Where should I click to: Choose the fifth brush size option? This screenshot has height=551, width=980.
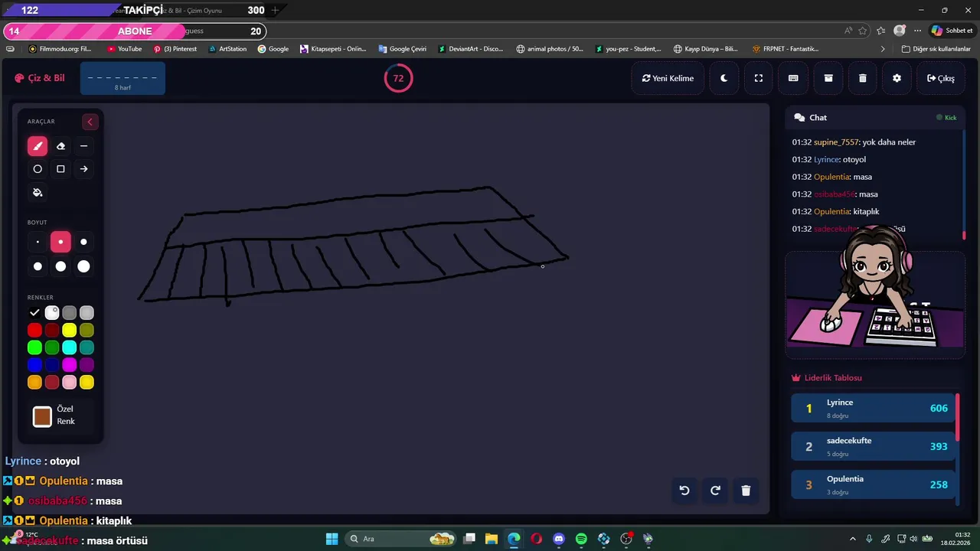pos(60,266)
